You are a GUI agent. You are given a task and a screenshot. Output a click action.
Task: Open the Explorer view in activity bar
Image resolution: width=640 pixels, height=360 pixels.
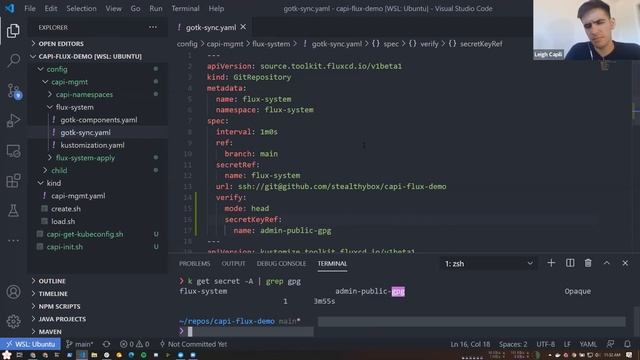click(x=13, y=31)
